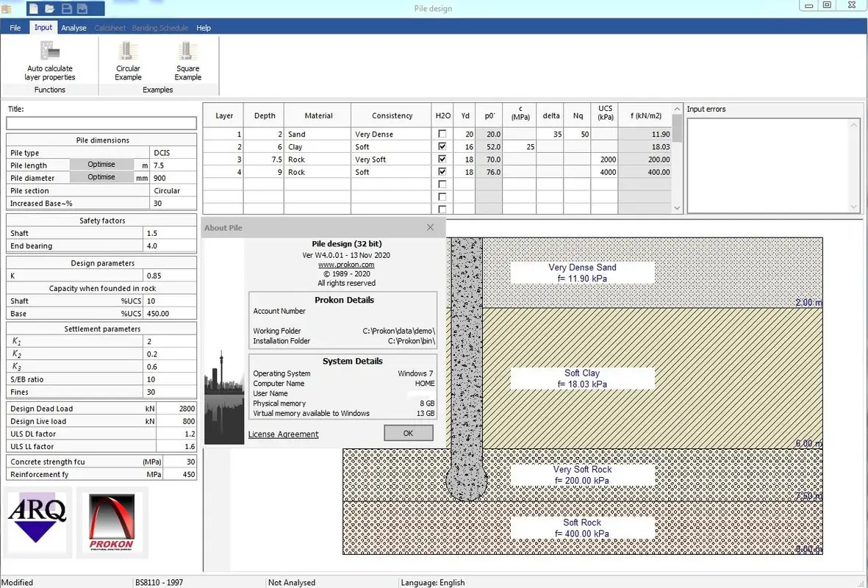Edit Pile diameter value 900
This screenshot has height=588, width=868.
(x=173, y=179)
